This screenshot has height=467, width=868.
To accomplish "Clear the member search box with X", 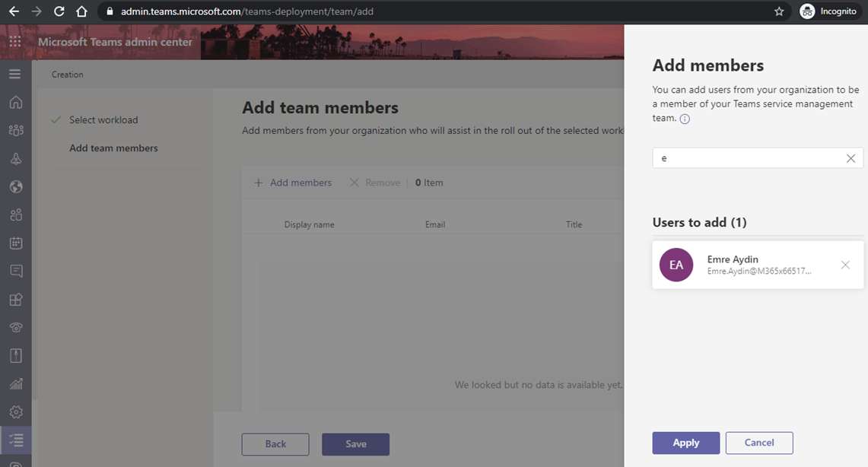I will (x=851, y=159).
